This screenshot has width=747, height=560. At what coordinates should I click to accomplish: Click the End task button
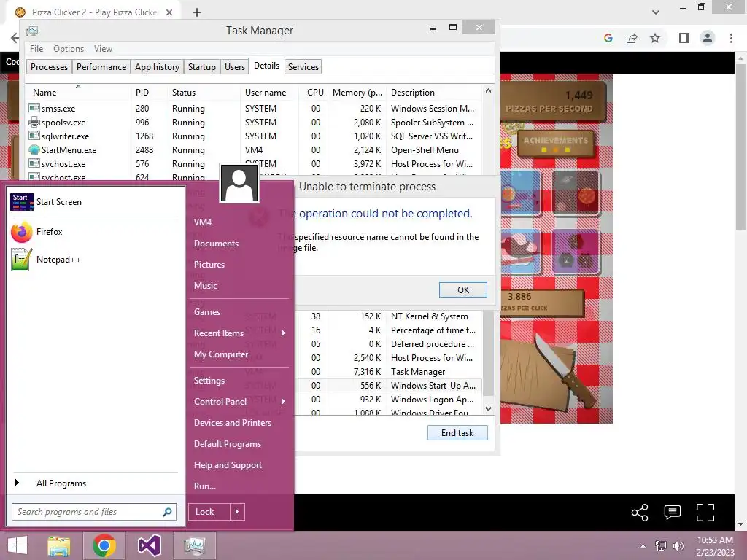(x=457, y=433)
